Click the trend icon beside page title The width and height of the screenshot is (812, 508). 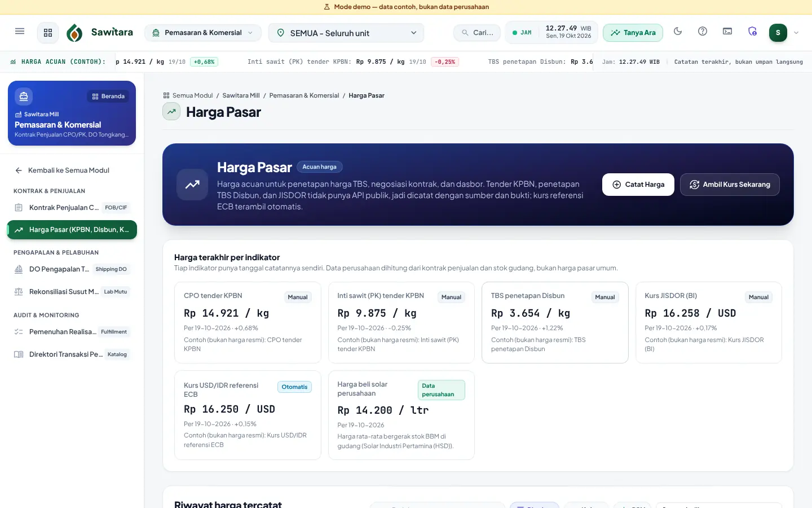pos(171,112)
